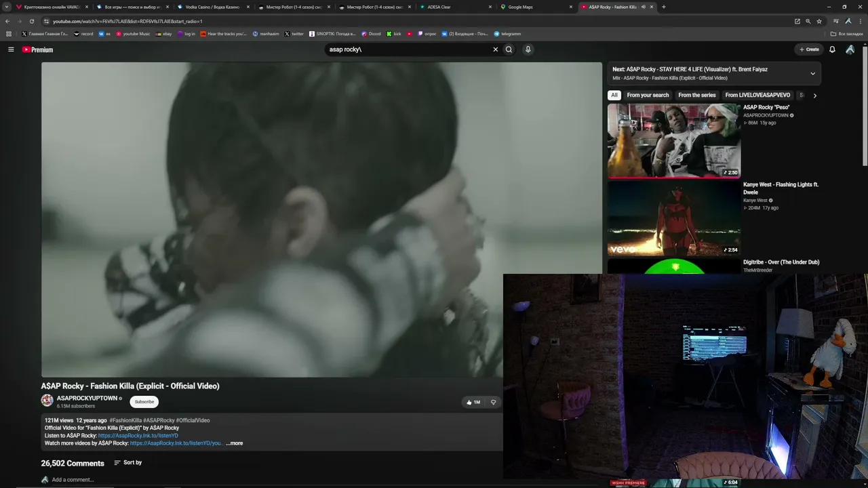Open the Kanye West Flashing Lights thumbnail
This screenshot has width=868, height=488.
pos(674,218)
